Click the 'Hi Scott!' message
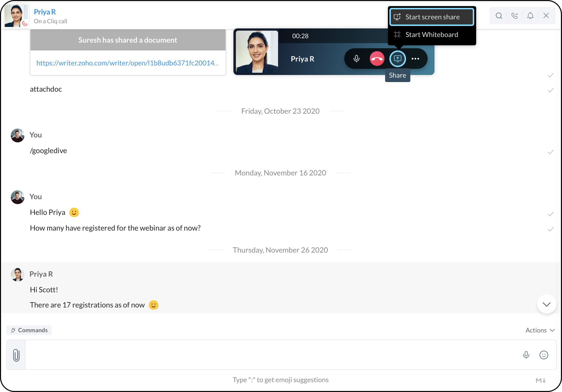Image resolution: width=562 pixels, height=392 pixels. click(44, 290)
